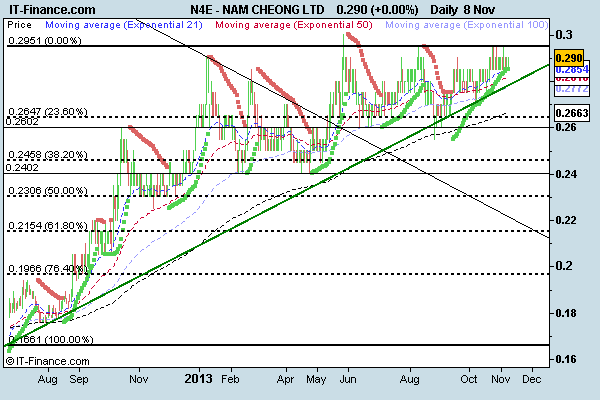600x400 pixels.
Task: Click the Daily 8 Nov timeframe label
Action: (x=463, y=9)
